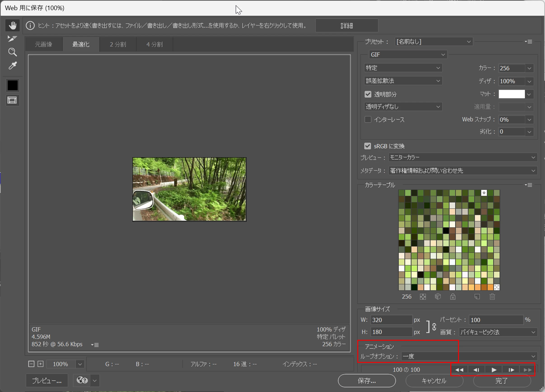The image size is (545, 392).
Task: Uncheck the 透明部分 checkbox
Action: [x=368, y=94]
